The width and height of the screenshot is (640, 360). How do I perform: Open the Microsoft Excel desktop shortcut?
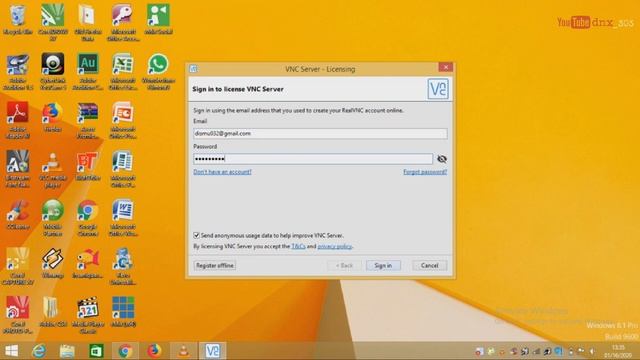coord(123,71)
